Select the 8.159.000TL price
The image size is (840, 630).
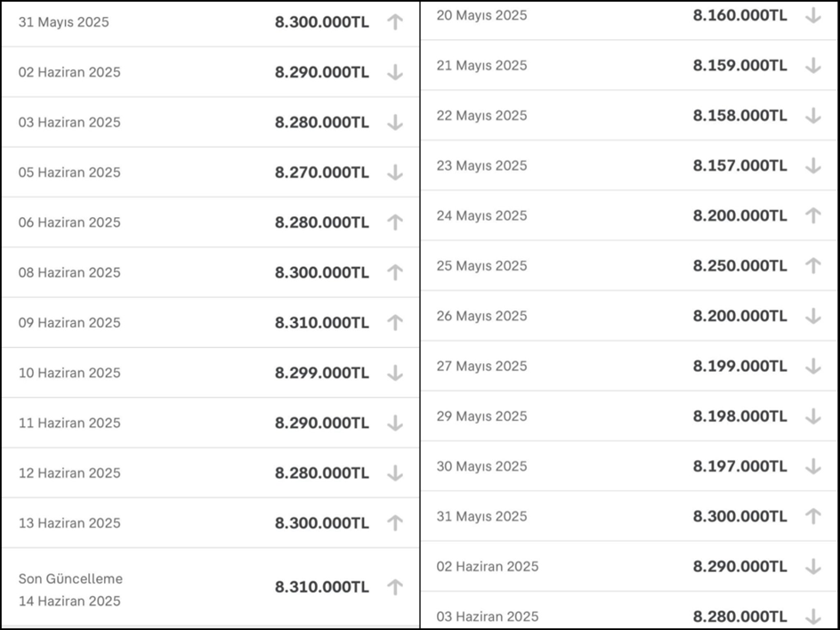point(739,65)
